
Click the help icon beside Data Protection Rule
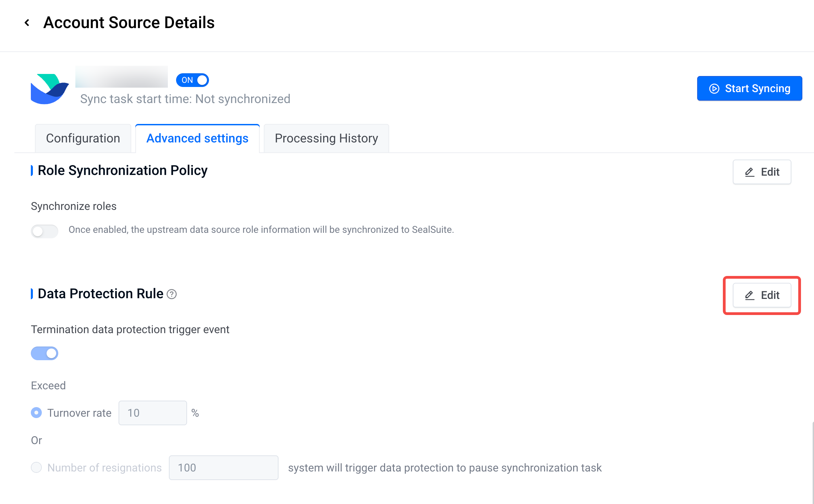coord(172,294)
